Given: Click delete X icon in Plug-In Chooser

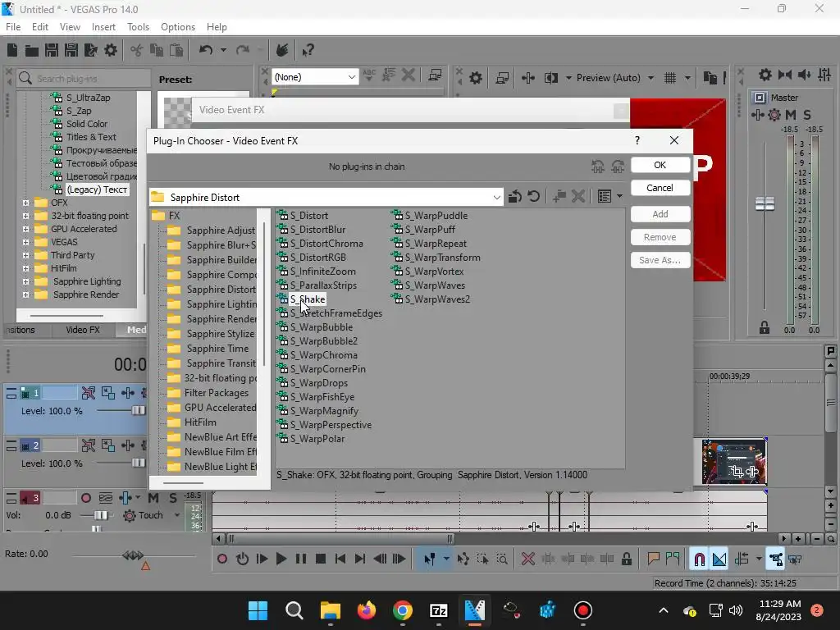Looking at the screenshot, I should coord(578,197).
